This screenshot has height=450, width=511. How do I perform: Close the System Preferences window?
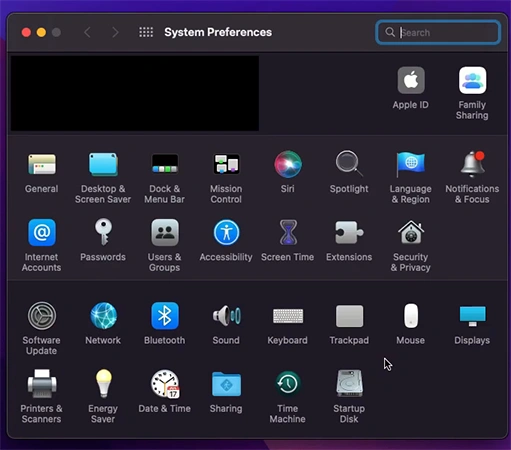pos(26,32)
